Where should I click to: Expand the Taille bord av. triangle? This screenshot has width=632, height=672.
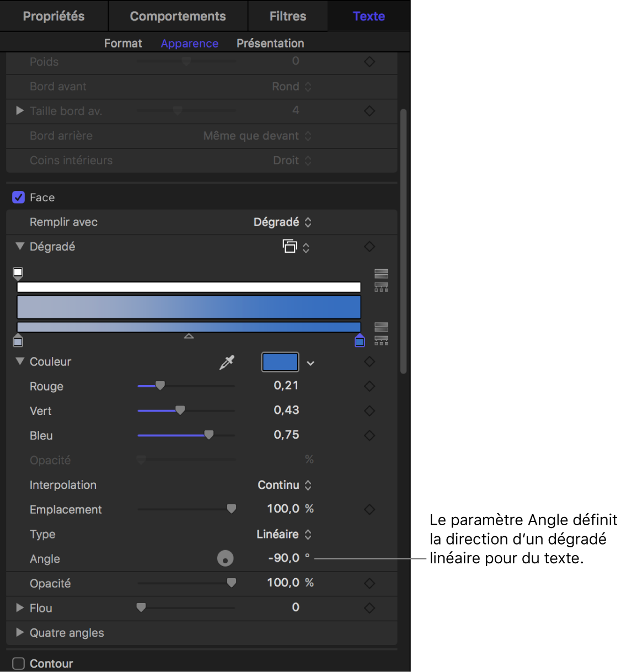tap(20, 110)
